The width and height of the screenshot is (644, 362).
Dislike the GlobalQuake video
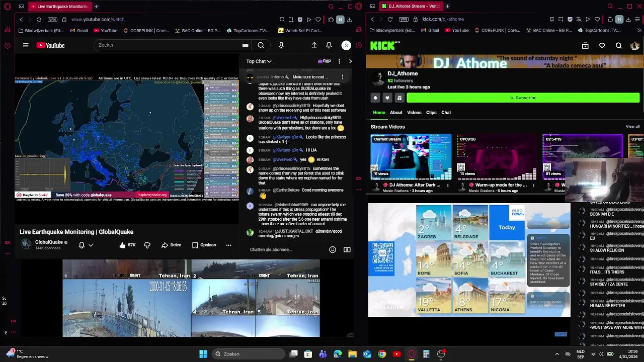pyautogui.click(x=147, y=245)
